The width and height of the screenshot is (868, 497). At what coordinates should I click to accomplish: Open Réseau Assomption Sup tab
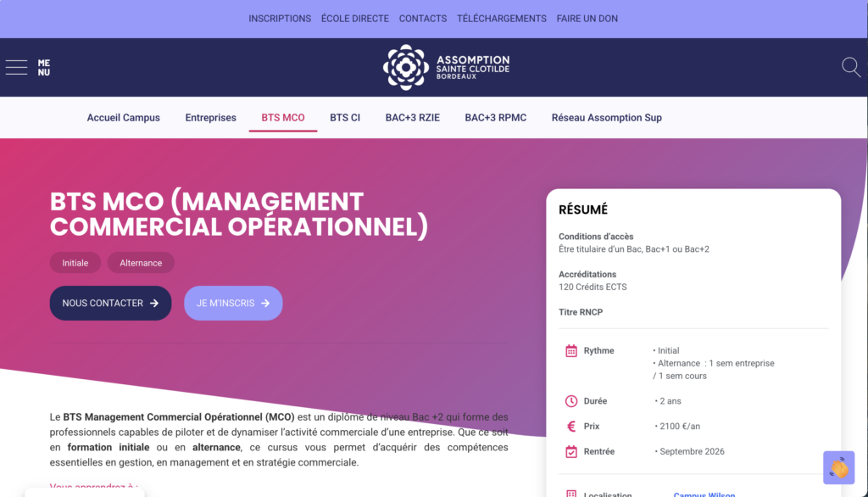point(607,117)
